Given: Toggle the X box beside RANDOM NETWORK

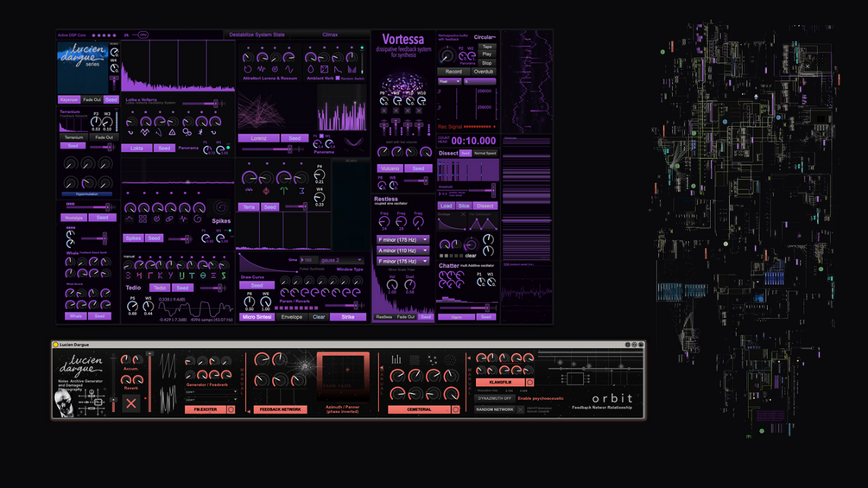Looking at the screenshot, I should coord(520,409).
